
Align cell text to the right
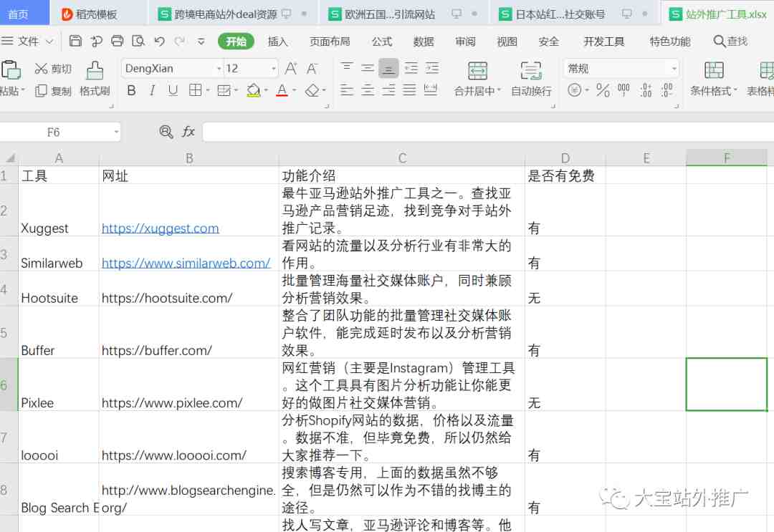tap(388, 90)
